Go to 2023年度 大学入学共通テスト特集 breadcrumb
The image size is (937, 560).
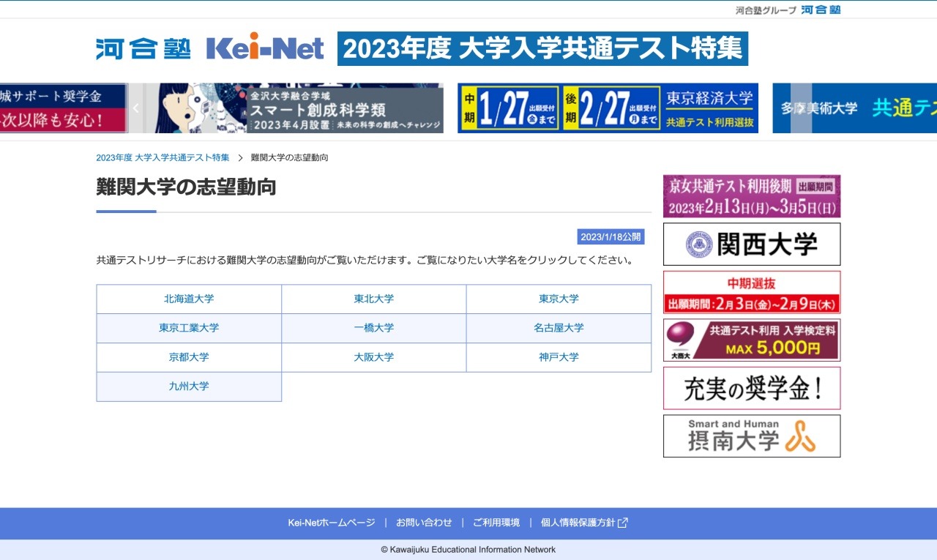click(163, 157)
